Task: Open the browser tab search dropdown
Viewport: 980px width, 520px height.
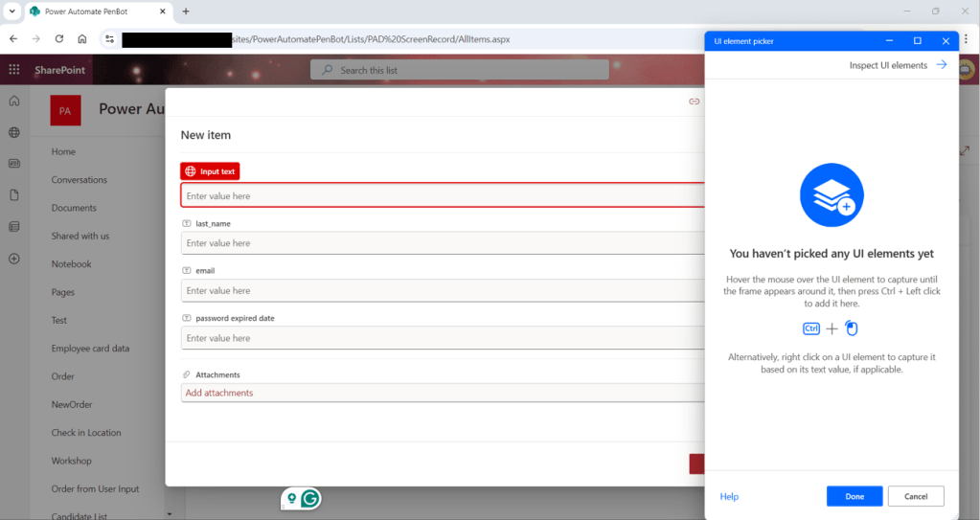Action: click(11, 11)
